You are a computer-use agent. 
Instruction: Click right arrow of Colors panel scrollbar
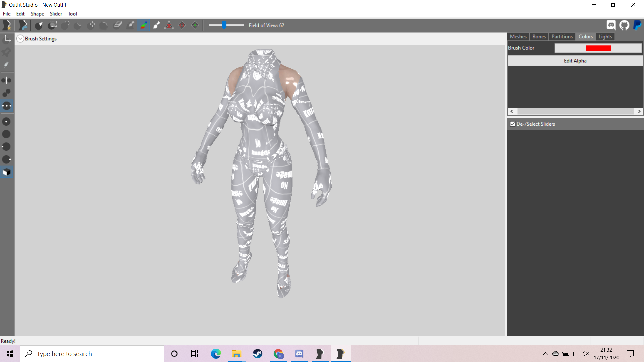pos(639,111)
